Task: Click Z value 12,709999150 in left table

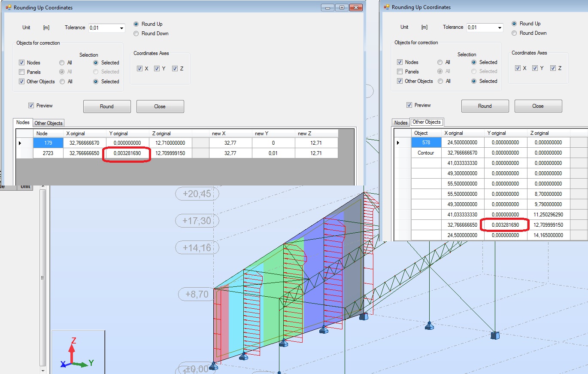Action: pos(170,153)
